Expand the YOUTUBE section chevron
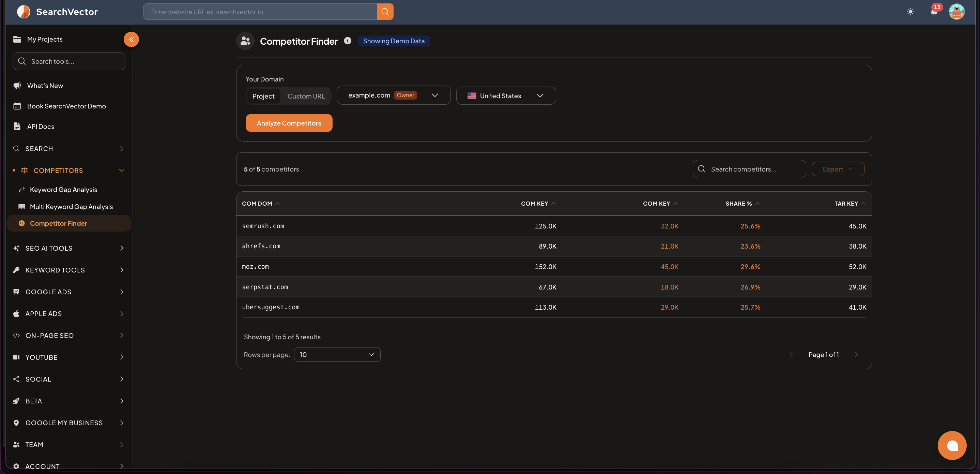The image size is (980, 474). (x=122, y=357)
